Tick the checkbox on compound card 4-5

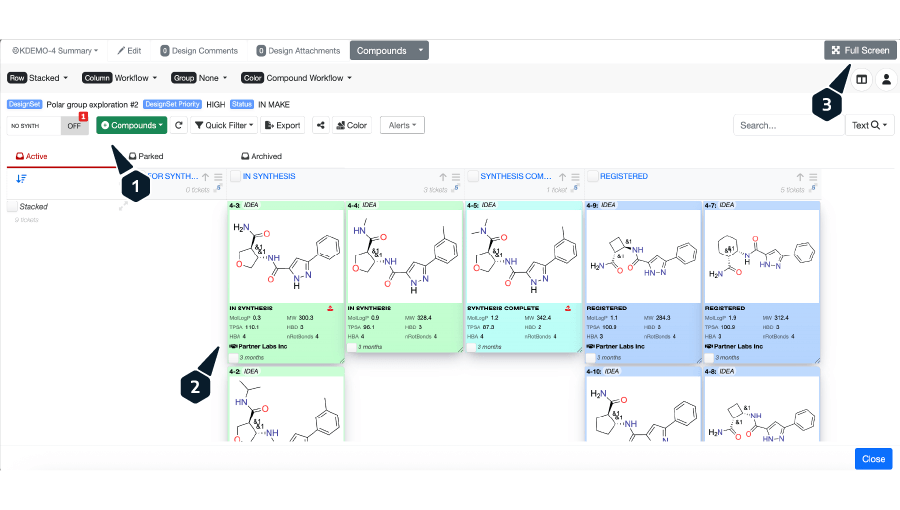coord(471,347)
